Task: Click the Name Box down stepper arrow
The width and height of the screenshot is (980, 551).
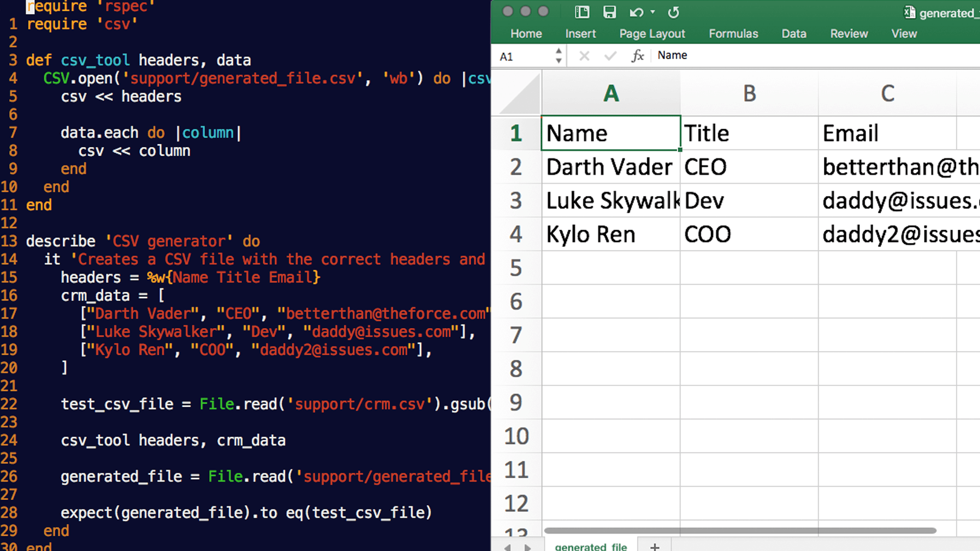Action: coord(558,60)
